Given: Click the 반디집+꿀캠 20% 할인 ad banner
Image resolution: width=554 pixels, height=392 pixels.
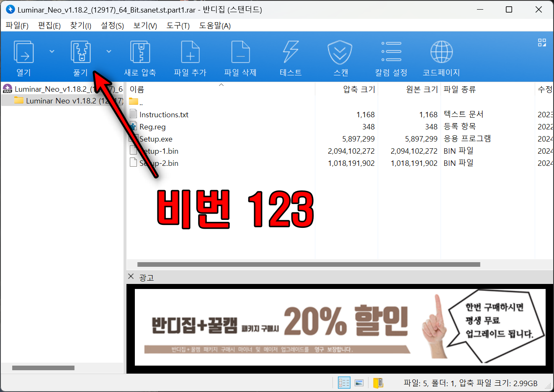Looking at the screenshot, I should [x=340, y=328].
